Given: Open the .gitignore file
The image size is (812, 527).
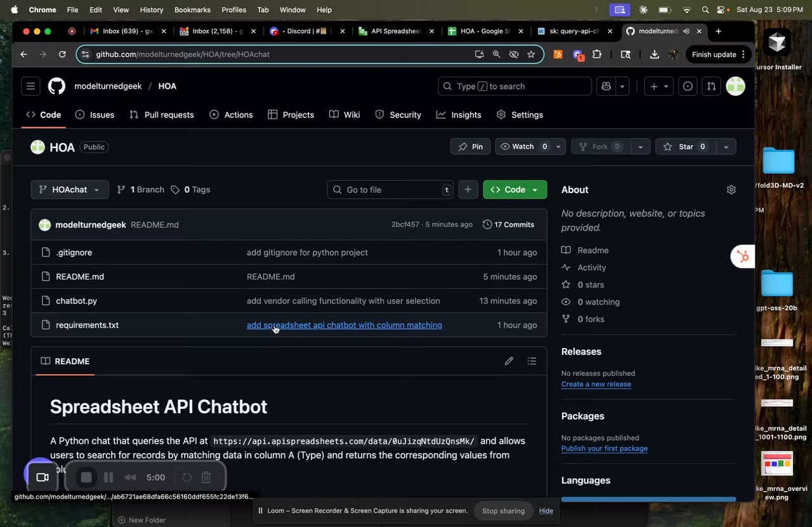Looking at the screenshot, I should click(74, 253).
